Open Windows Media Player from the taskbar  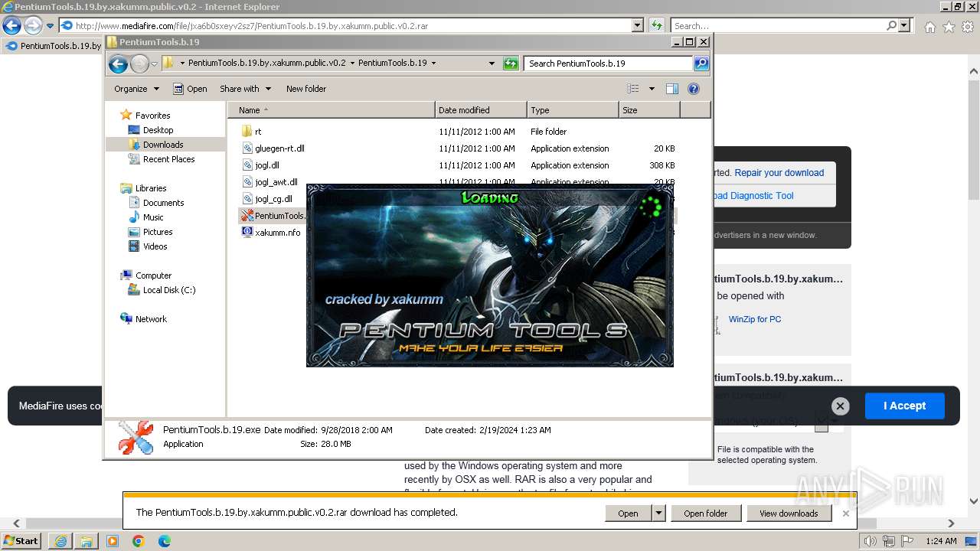(x=113, y=541)
